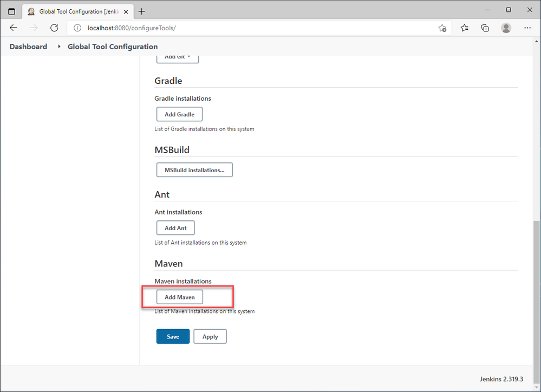
Task: Click the scrollbar up arrow
Action: coord(536,41)
